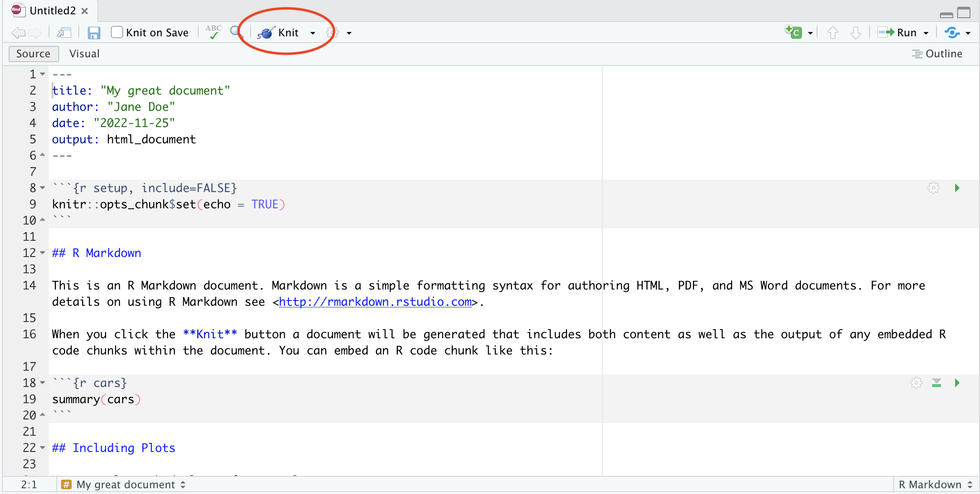Run all chunks above cars chunk

tap(937, 383)
